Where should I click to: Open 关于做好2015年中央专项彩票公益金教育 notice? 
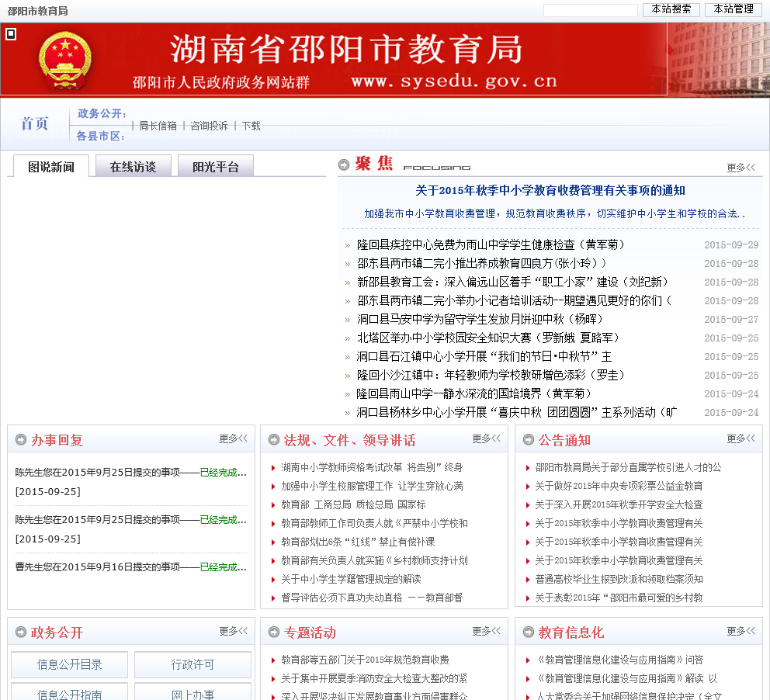[619, 486]
